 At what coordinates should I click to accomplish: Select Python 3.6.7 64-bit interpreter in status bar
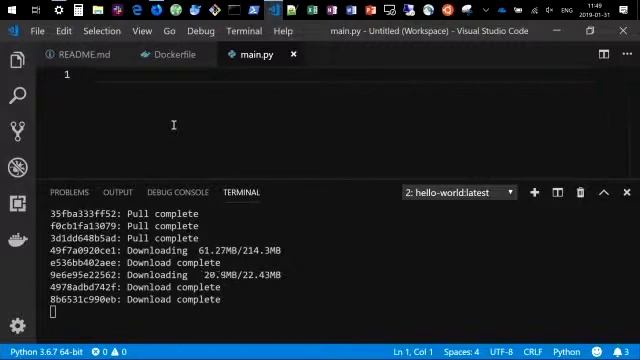tap(46, 352)
